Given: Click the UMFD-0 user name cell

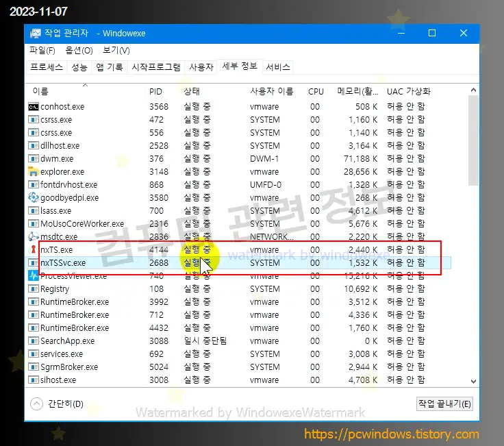Looking at the screenshot, I should pyautogui.click(x=266, y=184).
